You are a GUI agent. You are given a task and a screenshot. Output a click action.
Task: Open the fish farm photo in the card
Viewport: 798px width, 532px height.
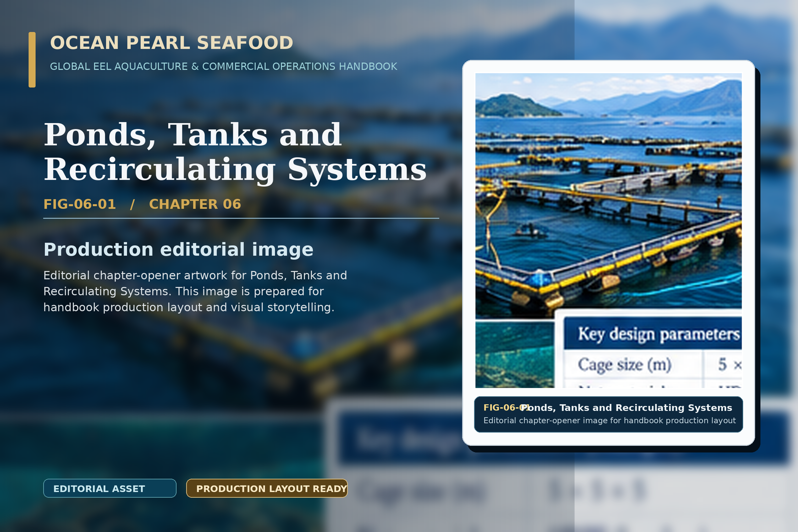coord(608,230)
